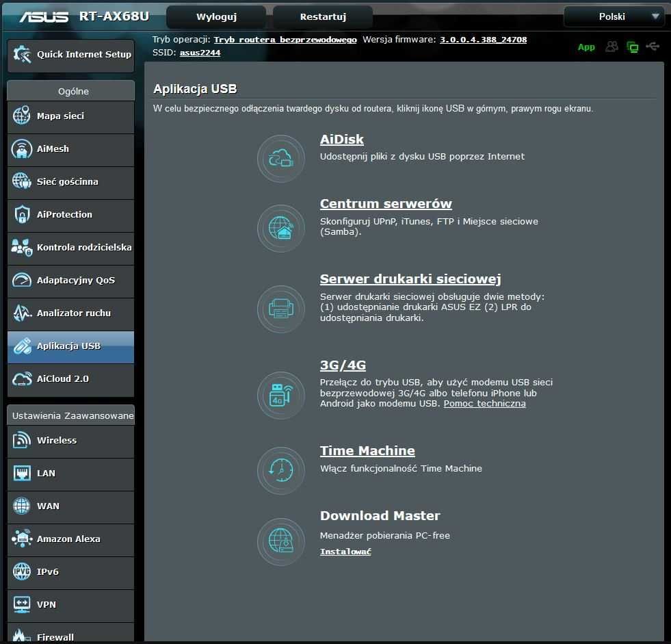Open Adaptacyjny QoS menu item
671x644 pixels.
pos(70,281)
